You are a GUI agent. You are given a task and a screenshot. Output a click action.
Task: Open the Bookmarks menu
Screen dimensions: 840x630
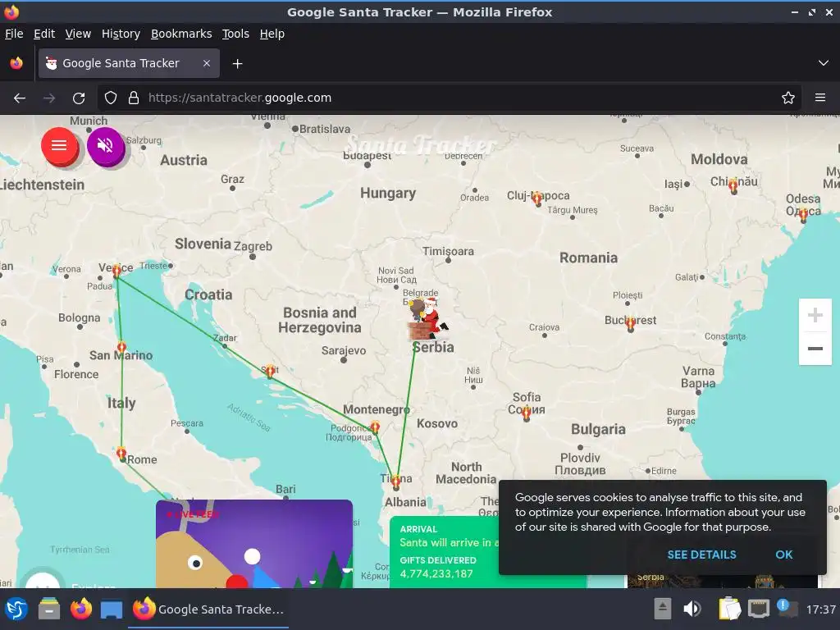click(x=181, y=34)
